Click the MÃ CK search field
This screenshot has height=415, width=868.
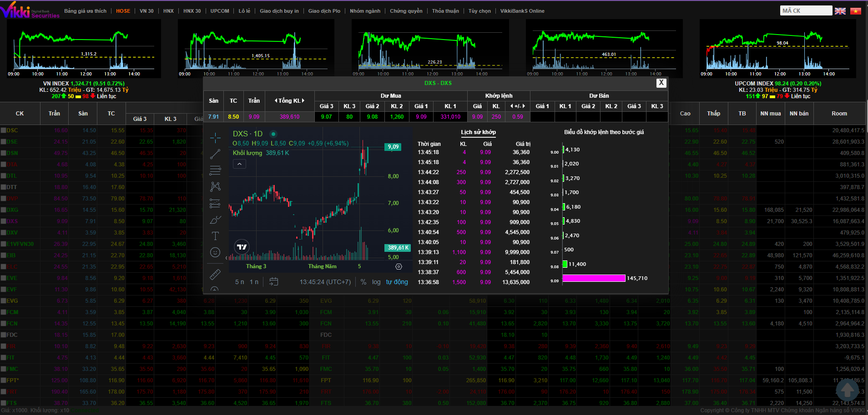[x=806, y=10]
